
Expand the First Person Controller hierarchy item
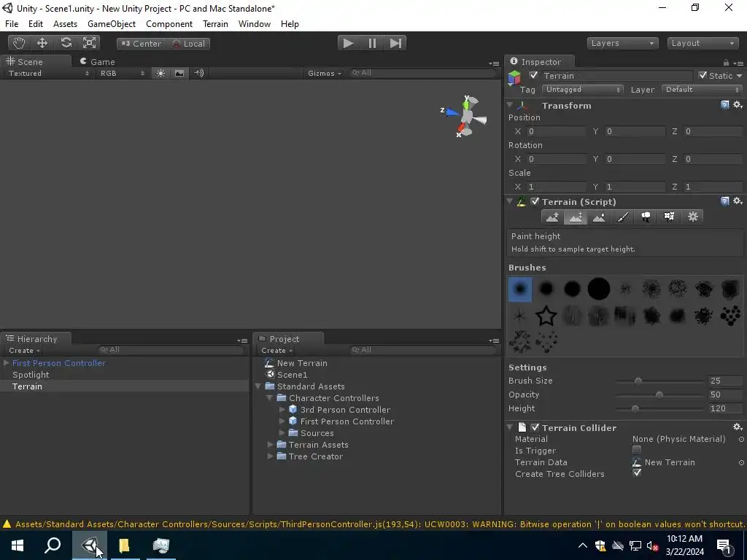tap(6, 363)
